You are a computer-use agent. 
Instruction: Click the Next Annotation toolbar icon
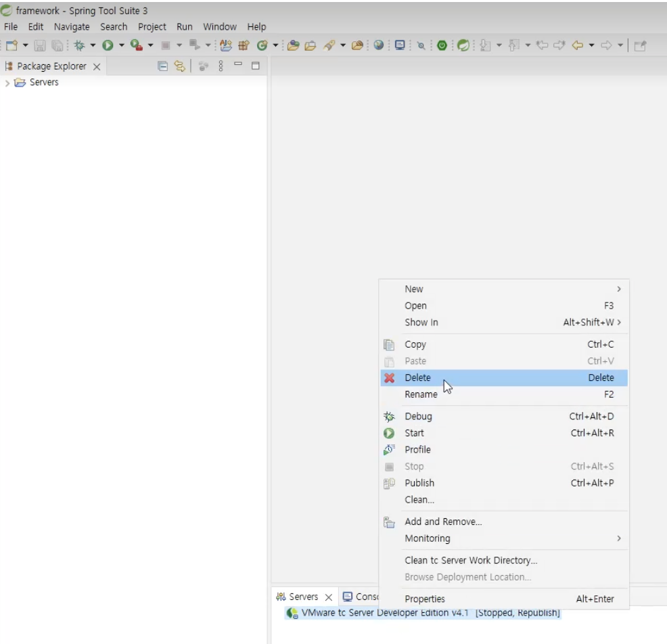tap(485, 45)
